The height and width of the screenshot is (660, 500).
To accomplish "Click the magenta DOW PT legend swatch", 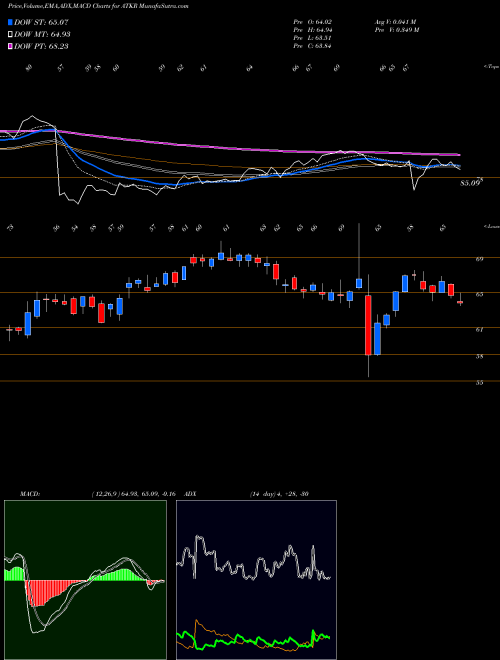I will (11, 46).
